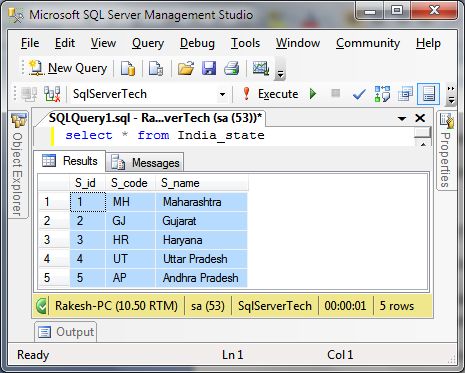465x373 pixels.
Task: Click inside the query editor text
Action: tap(165, 135)
